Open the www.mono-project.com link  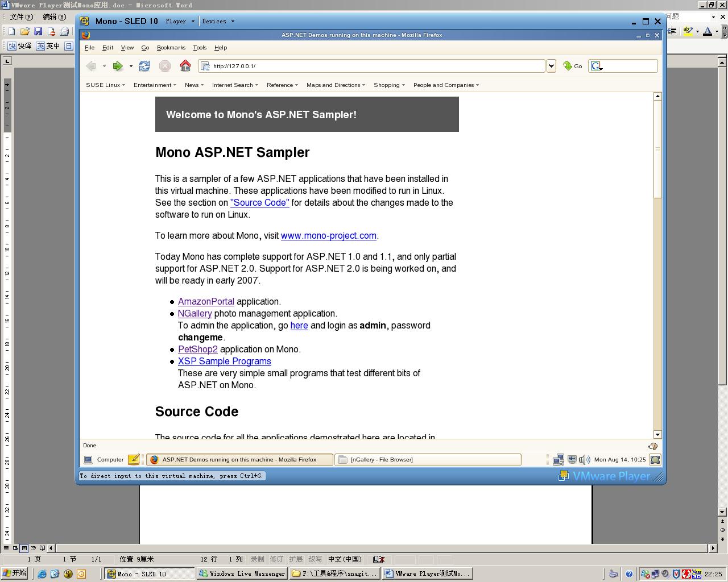(x=329, y=236)
